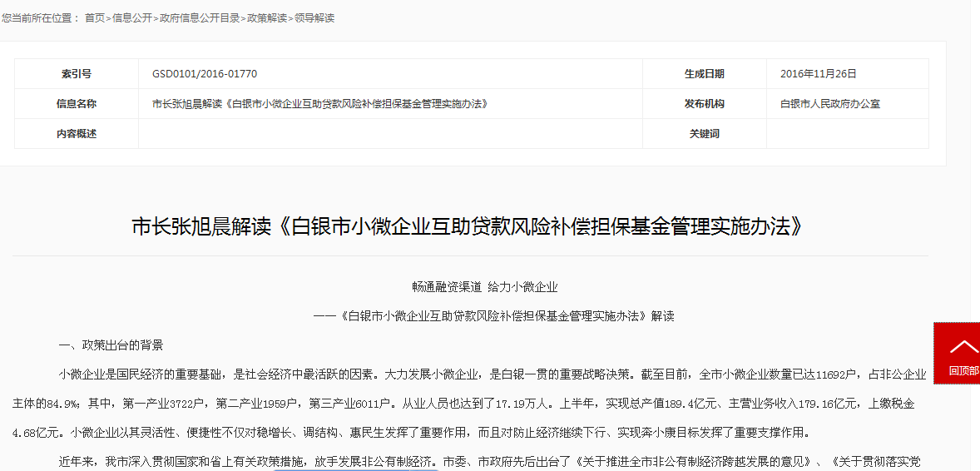The height and width of the screenshot is (471, 980).
Task: Navigate to 政策解读 breadcrumb
Action: coord(267,17)
